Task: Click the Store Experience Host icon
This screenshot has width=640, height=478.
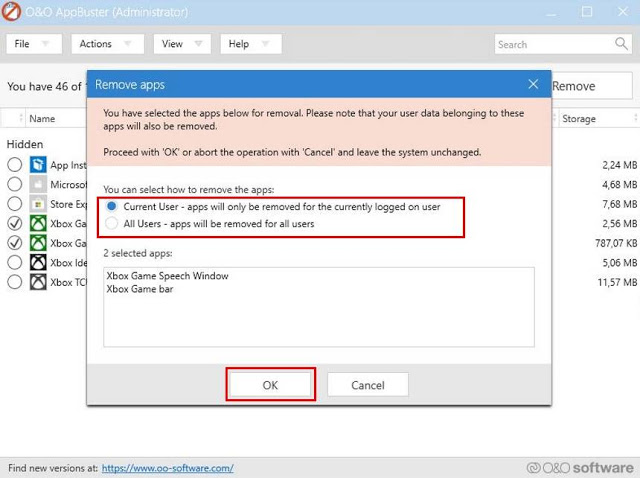Action: (38, 204)
